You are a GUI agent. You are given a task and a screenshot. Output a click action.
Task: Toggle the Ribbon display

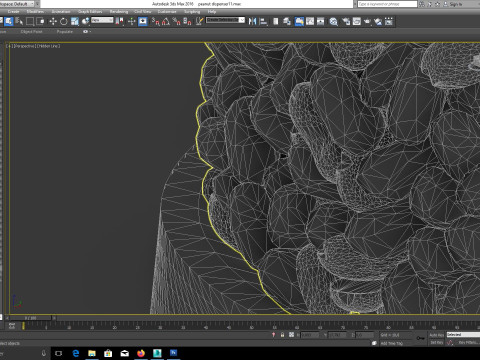[x=299, y=22]
